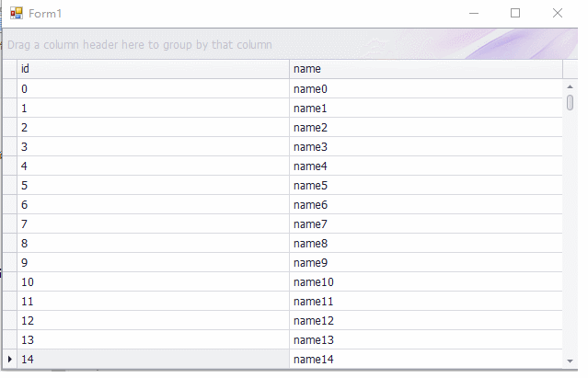This screenshot has width=588, height=378.
Task: Click the row indicator arrow for row 14
Action: (10, 359)
